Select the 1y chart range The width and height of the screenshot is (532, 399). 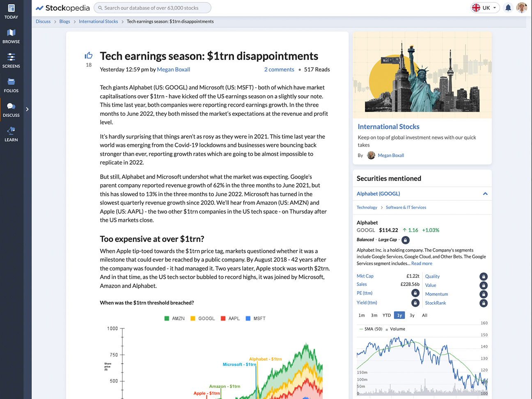pos(399,315)
